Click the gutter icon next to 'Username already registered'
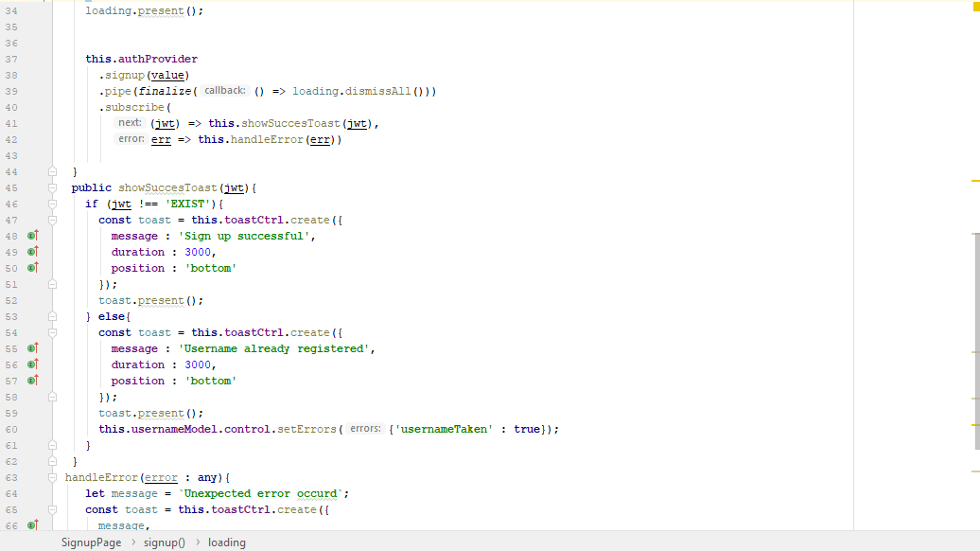The image size is (980, 551). point(32,348)
